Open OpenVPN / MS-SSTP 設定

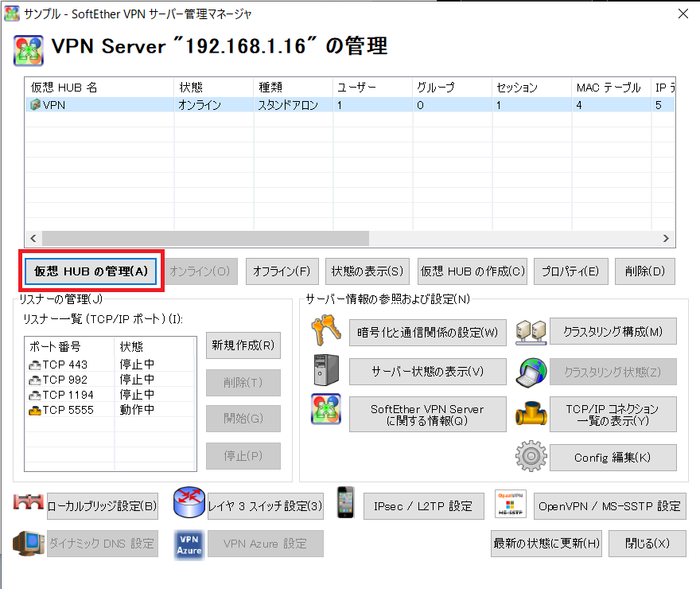point(610,506)
